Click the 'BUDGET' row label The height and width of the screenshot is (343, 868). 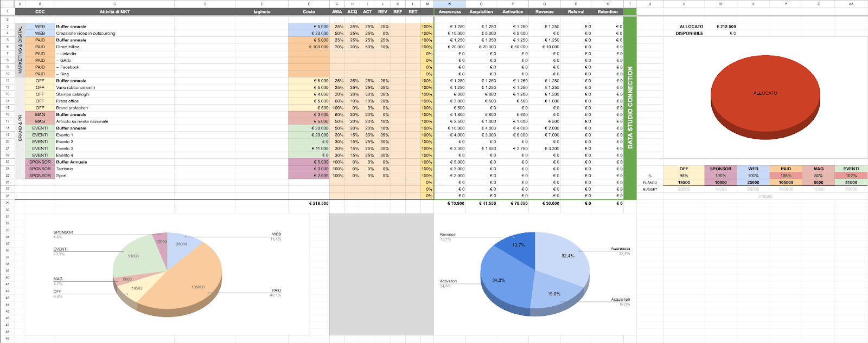pos(650,189)
